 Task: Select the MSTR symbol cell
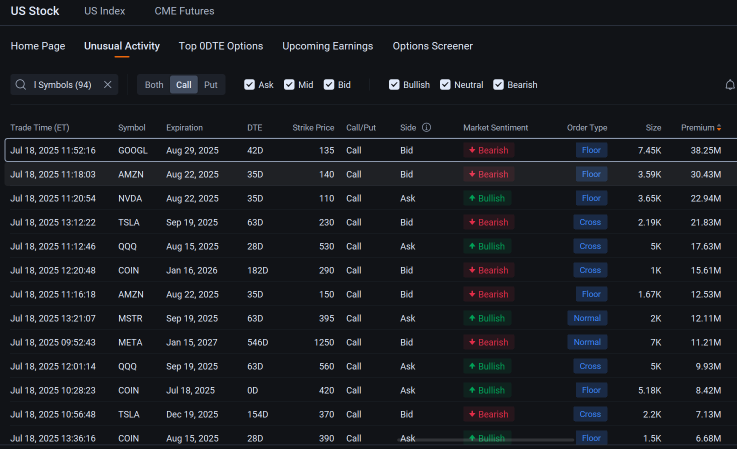pos(130,318)
